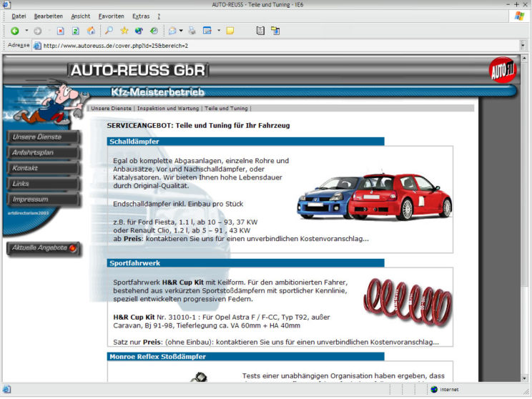Refresh the page with the green arrows icon
This screenshot has width=532, height=399.
point(75,31)
